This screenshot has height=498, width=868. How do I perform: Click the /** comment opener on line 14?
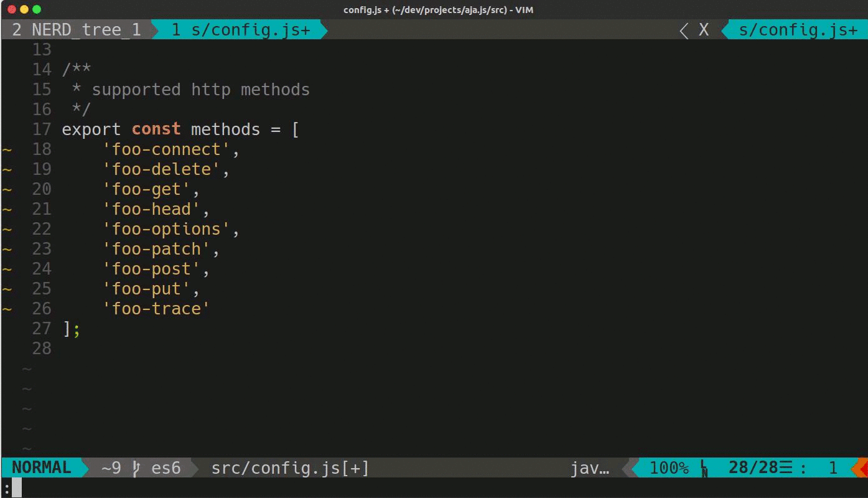(x=77, y=70)
